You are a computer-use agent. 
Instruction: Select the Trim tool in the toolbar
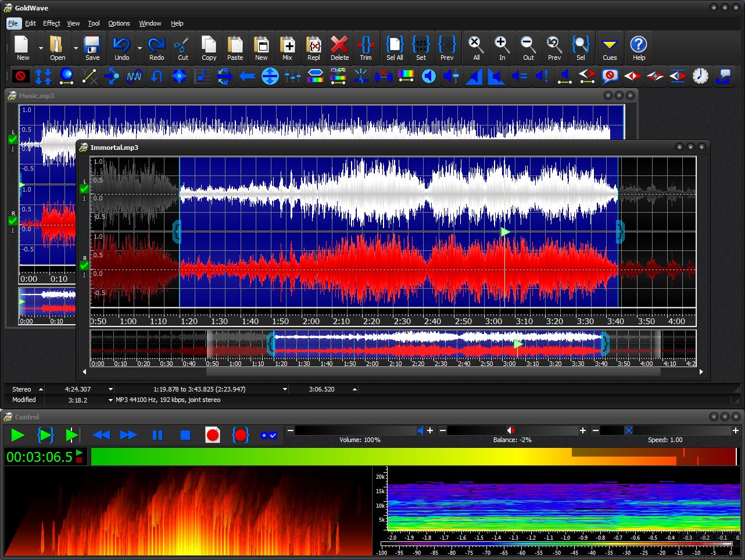(x=366, y=48)
